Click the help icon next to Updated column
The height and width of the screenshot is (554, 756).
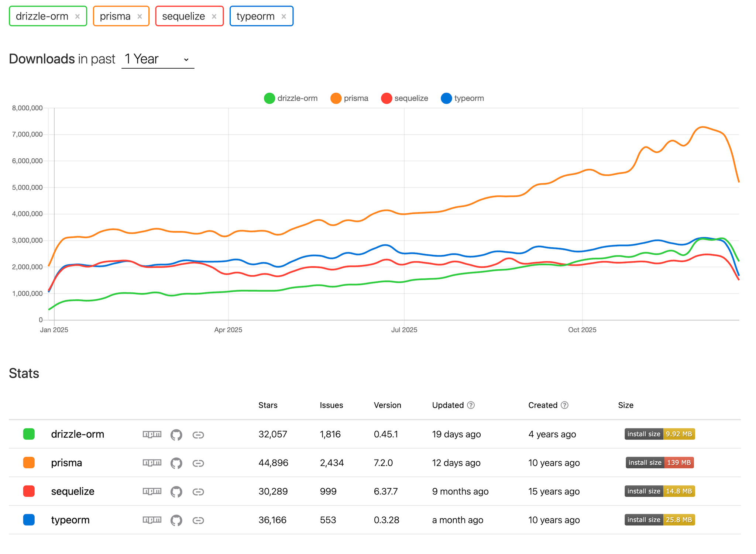(471, 405)
